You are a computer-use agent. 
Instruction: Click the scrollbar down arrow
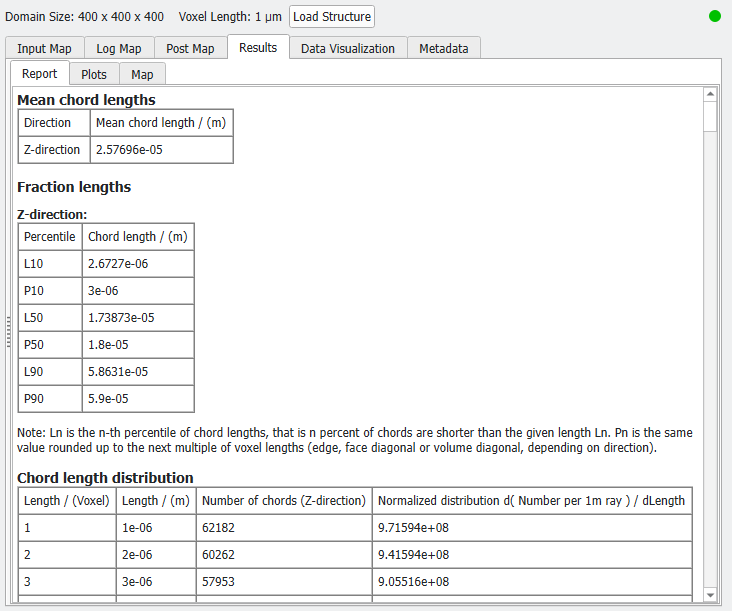(710, 595)
